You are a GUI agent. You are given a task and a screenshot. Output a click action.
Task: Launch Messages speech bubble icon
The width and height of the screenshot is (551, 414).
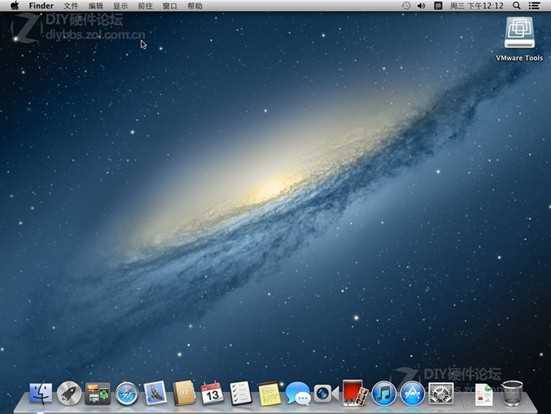(x=298, y=394)
